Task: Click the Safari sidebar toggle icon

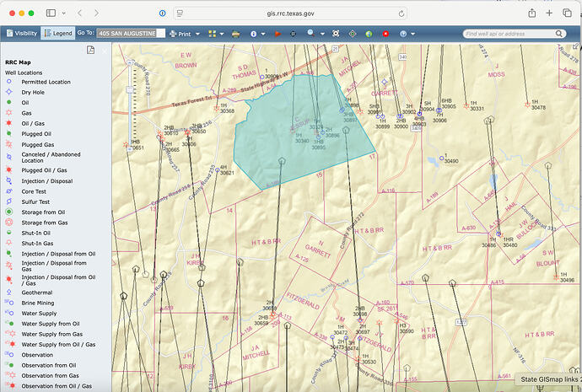Action: click(x=51, y=13)
